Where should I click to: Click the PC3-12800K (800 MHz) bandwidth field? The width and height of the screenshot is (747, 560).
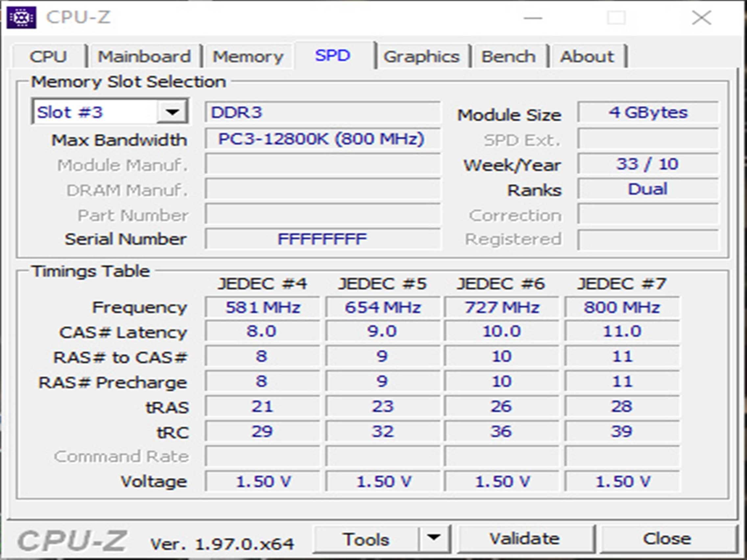323,138
